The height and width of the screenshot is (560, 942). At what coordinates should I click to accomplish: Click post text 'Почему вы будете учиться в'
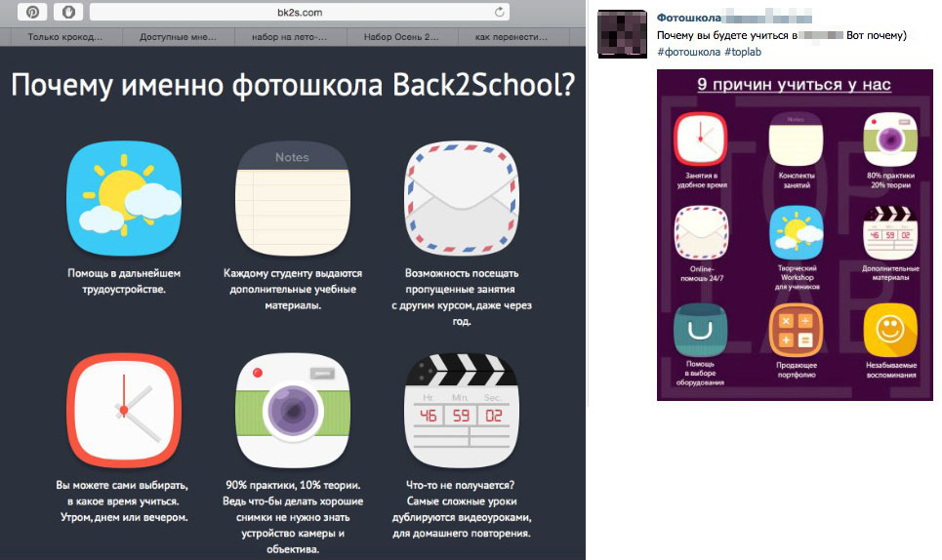click(727, 35)
